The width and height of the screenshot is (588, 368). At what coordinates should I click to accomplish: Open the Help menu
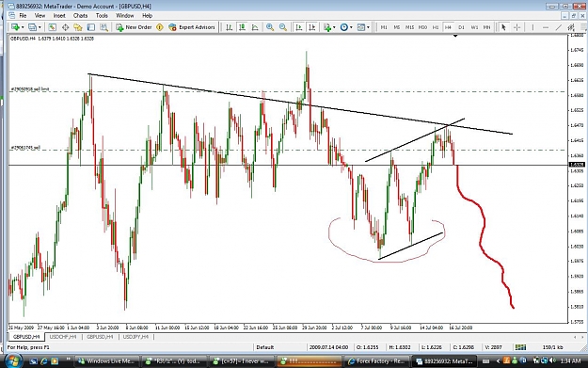[148, 15]
